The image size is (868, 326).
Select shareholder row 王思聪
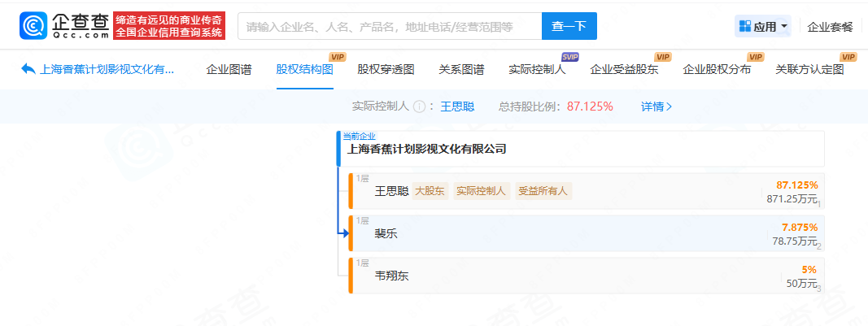[x=587, y=191]
